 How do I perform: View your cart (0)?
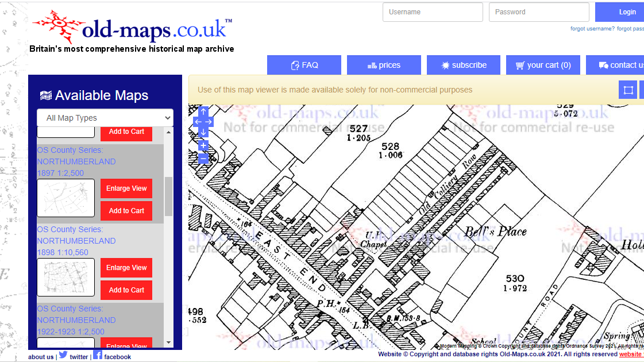pyautogui.click(x=543, y=65)
